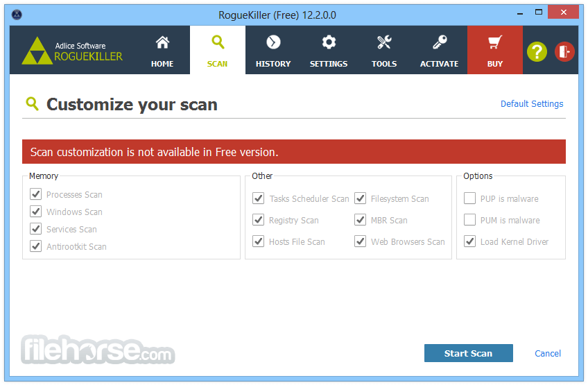The width and height of the screenshot is (588, 385).
Task: Click the Other group label
Action: (x=262, y=176)
